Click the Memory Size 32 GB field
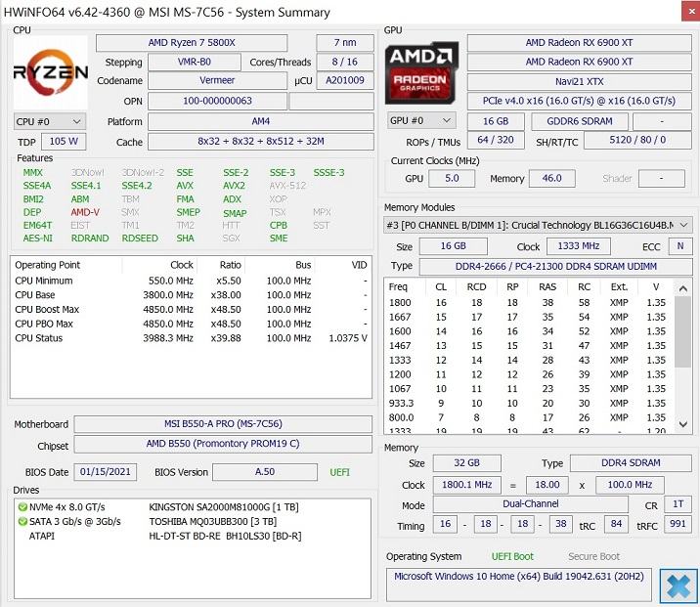This screenshot has width=700, height=607. point(466,463)
